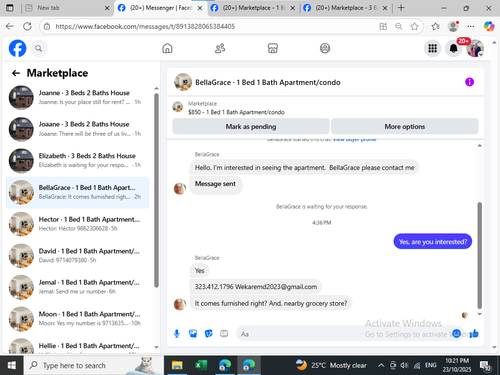Screen dimensions: 500x375
Task: Open Copilot in Edge
Action: tap(489, 26)
